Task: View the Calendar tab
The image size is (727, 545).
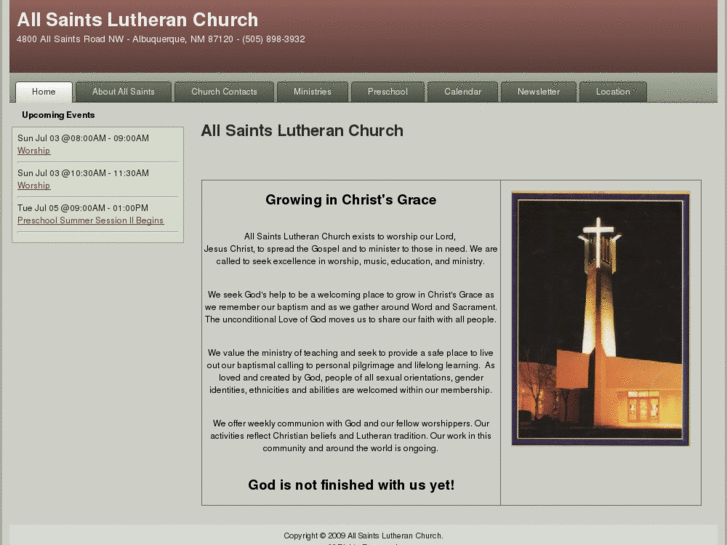Action: tap(462, 92)
